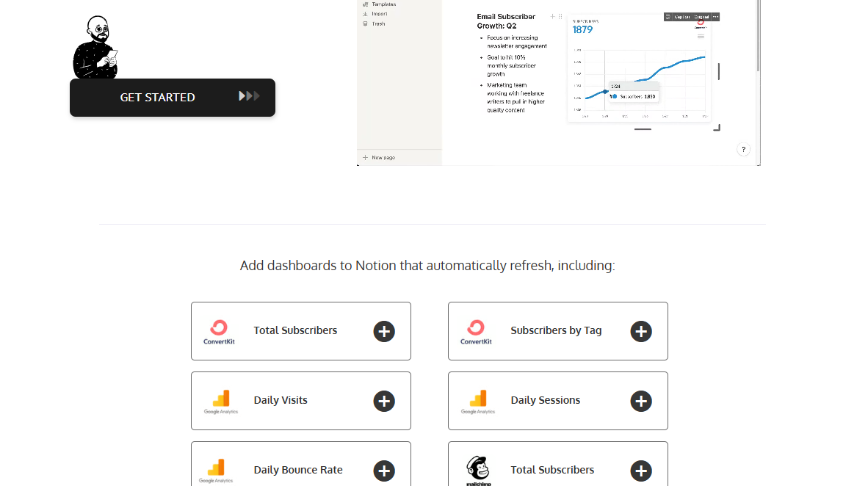
Task: Click the ConvertKit logo in Total Subscribers card
Action: click(x=220, y=332)
